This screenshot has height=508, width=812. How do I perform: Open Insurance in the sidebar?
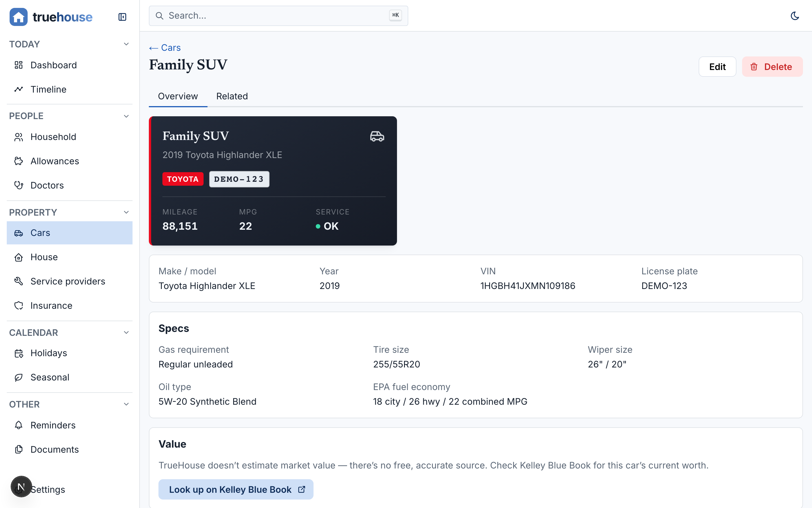[70, 305]
